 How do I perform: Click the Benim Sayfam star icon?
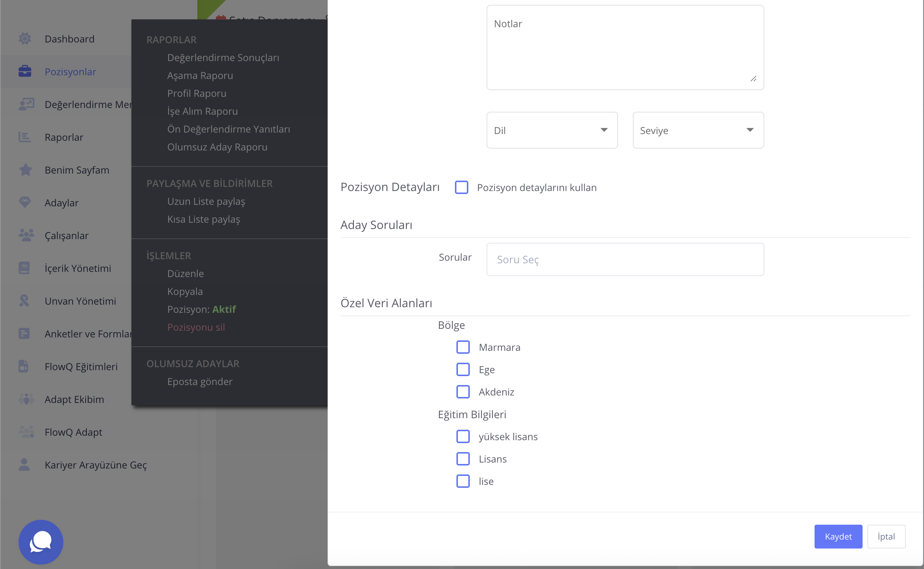(25, 170)
